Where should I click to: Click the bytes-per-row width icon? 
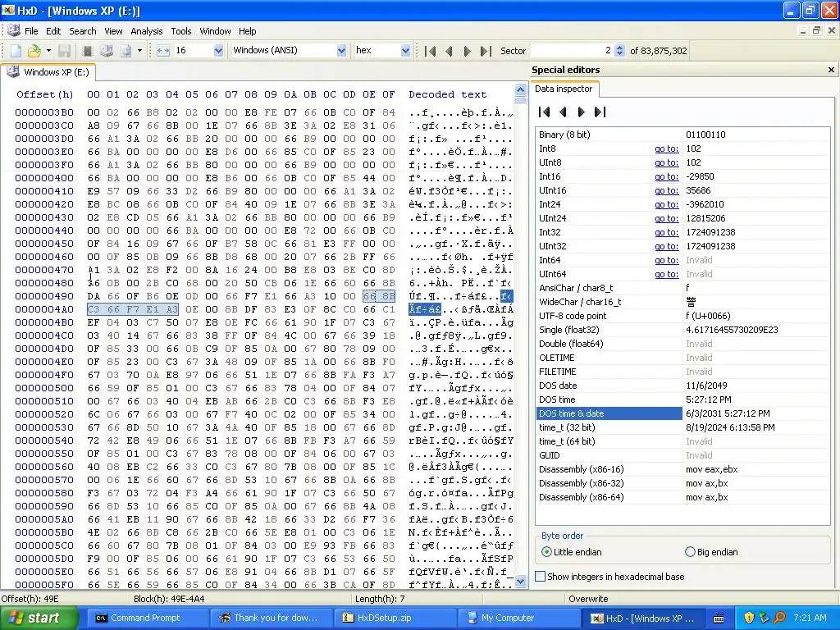click(x=163, y=51)
